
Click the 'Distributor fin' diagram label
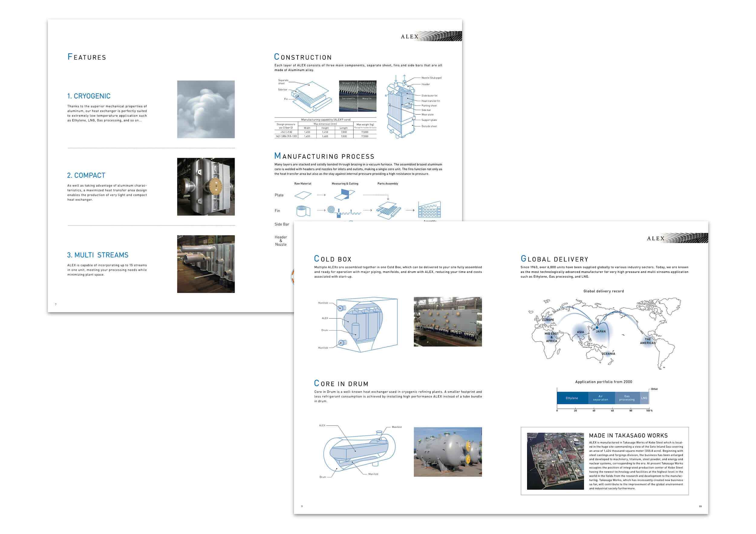[x=429, y=96]
